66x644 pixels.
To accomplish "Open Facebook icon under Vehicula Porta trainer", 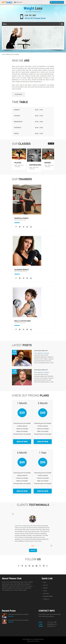I will pos(16,227).
